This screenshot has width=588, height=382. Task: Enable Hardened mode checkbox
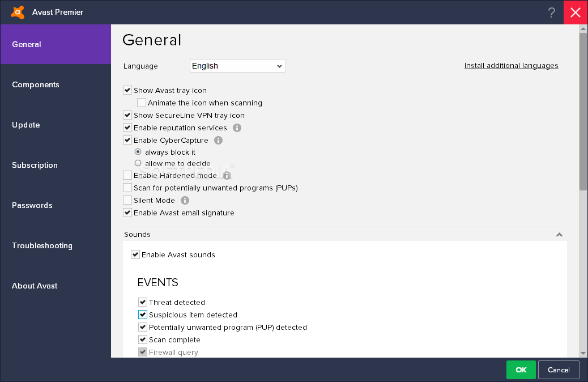127,175
